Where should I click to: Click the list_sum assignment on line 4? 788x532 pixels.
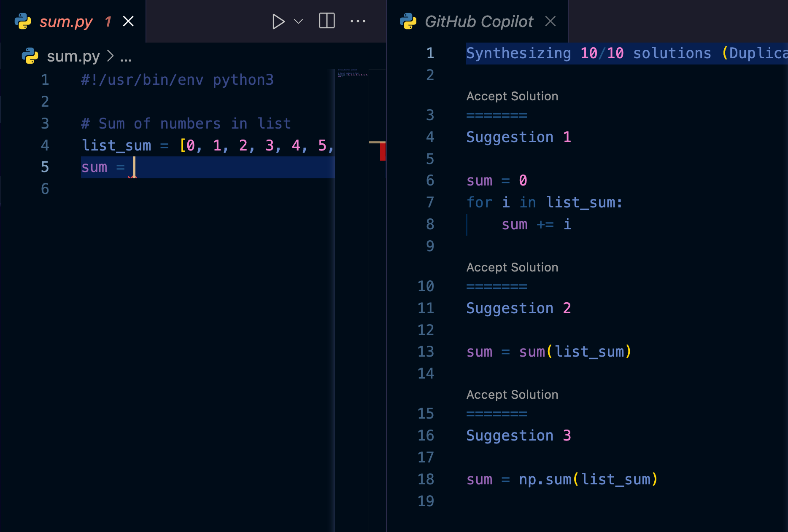coord(208,145)
